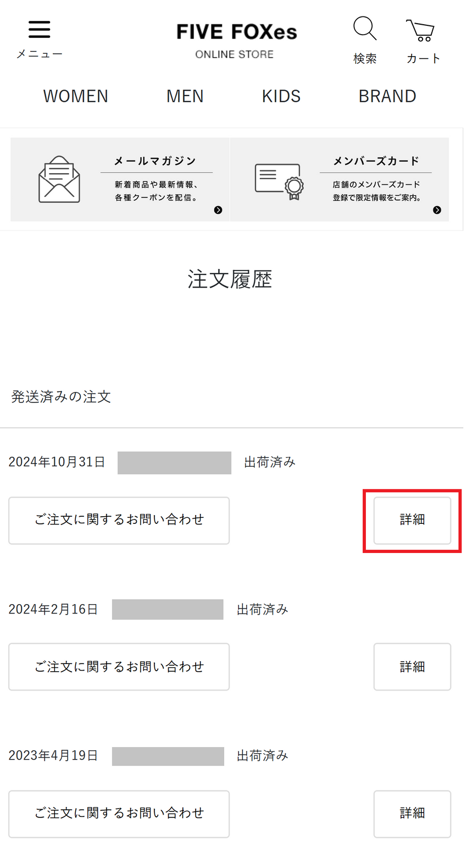The width and height of the screenshot is (467, 868).
Task: Click the FIVE FOXes Online Store logo
Action: [x=236, y=40]
